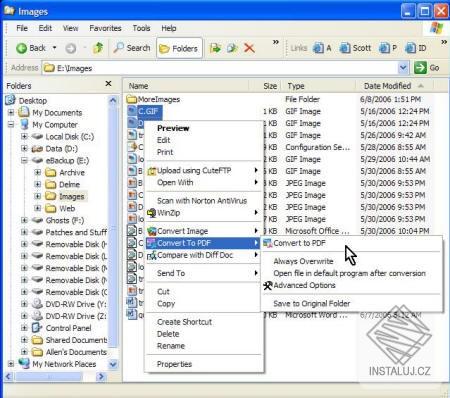Open the ID link in Links bar
The height and width of the screenshot is (398, 450).
click(416, 48)
